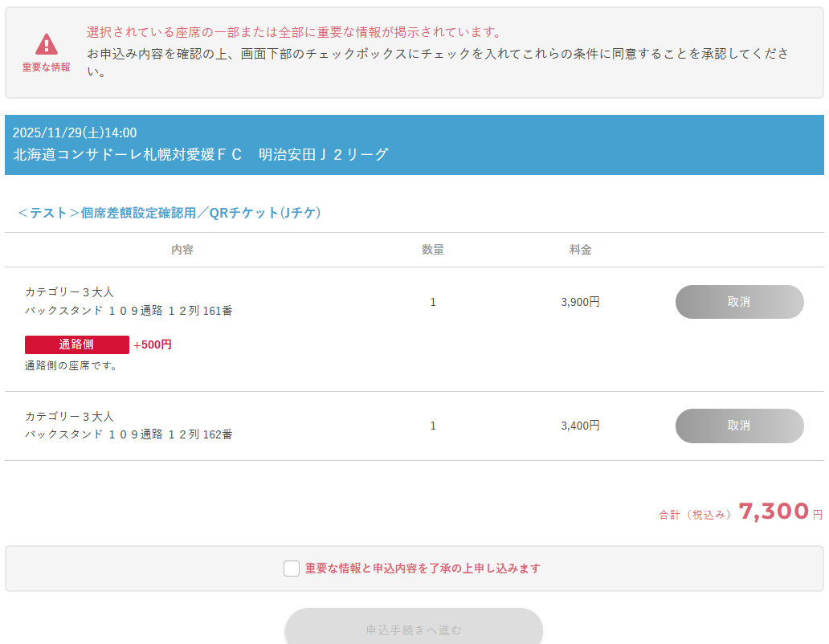Click the 通路側の座席です seat note
Viewport: 829px width, 644px height.
(x=71, y=366)
